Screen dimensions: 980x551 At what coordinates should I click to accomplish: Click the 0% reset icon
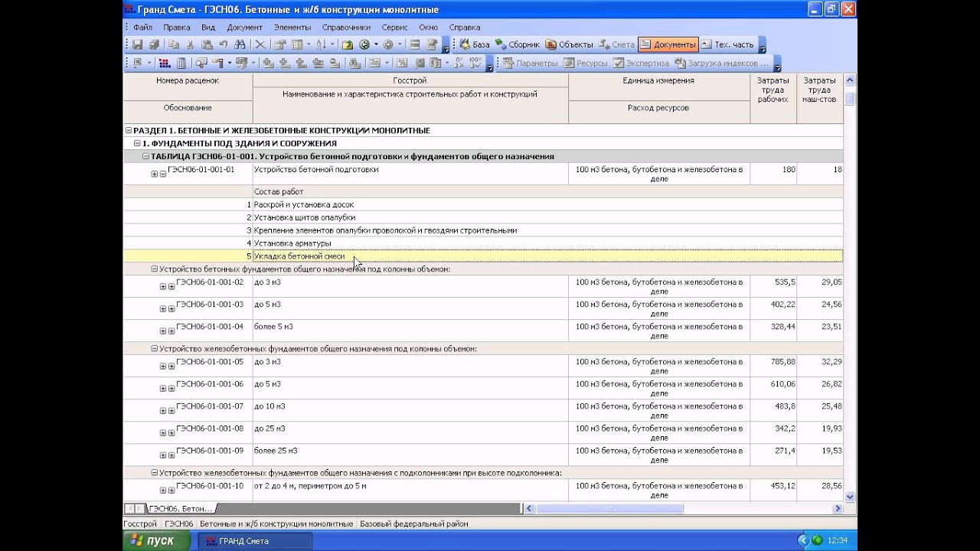pos(460,64)
